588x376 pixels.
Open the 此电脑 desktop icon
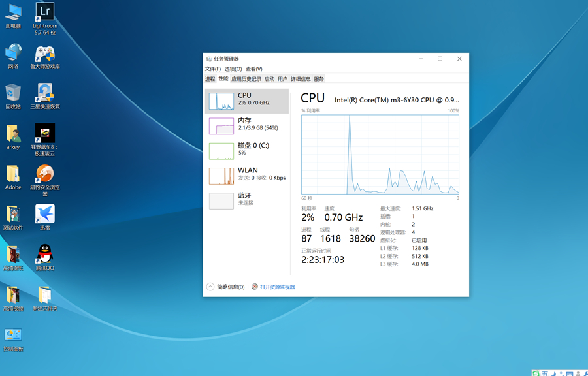pos(13,16)
